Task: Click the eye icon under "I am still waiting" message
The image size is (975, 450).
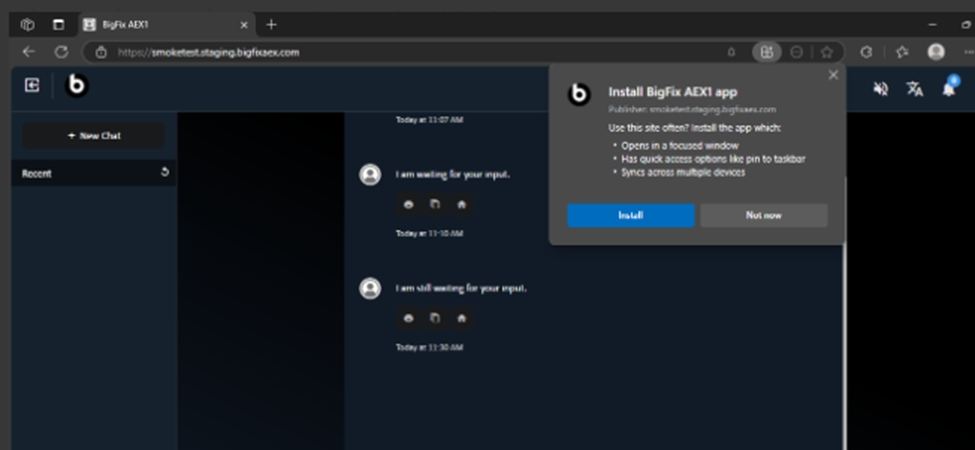Action: pos(409,318)
